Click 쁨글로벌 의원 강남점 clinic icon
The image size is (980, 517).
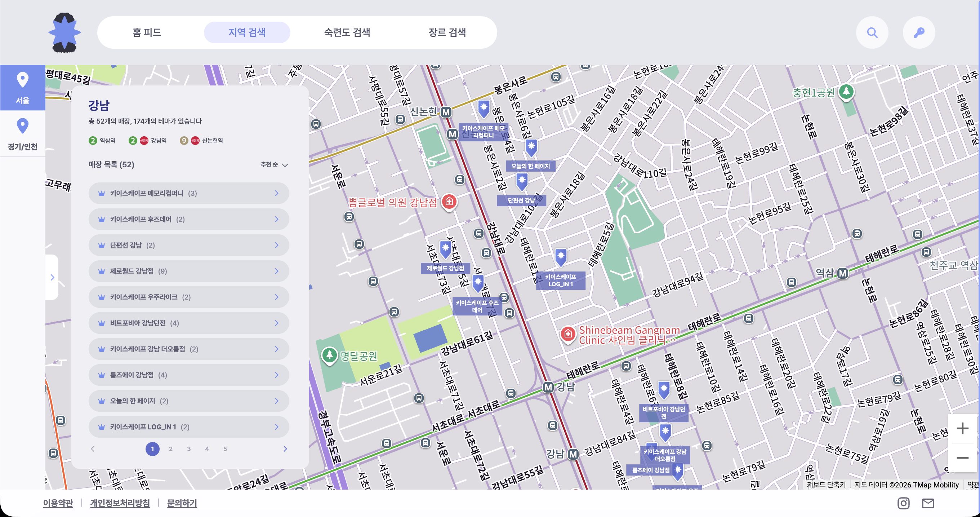pyautogui.click(x=449, y=202)
